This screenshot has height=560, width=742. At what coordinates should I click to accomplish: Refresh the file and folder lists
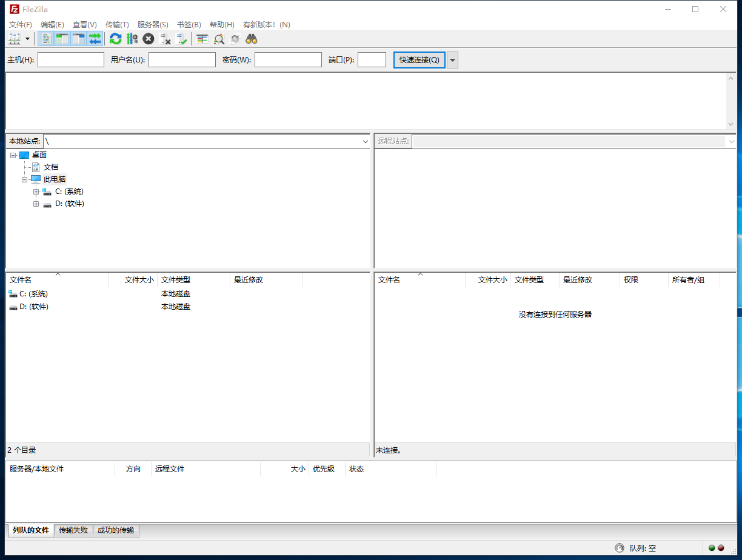click(115, 38)
